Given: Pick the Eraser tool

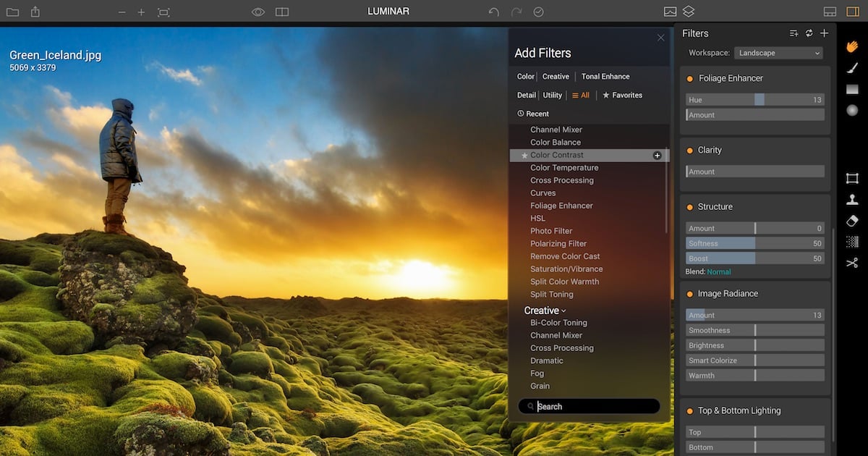Looking at the screenshot, I should [852, 221].
